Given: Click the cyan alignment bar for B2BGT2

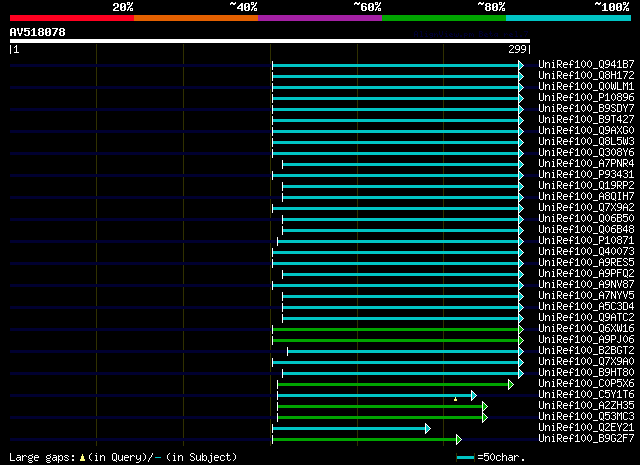Looking at the screenshot, I should (x=405, y=352).
